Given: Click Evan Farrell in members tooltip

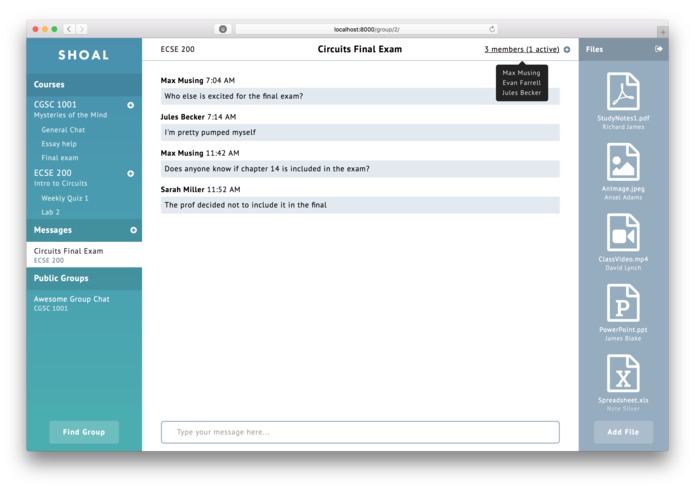Looking at the screenshot, I should click(521, 83).
